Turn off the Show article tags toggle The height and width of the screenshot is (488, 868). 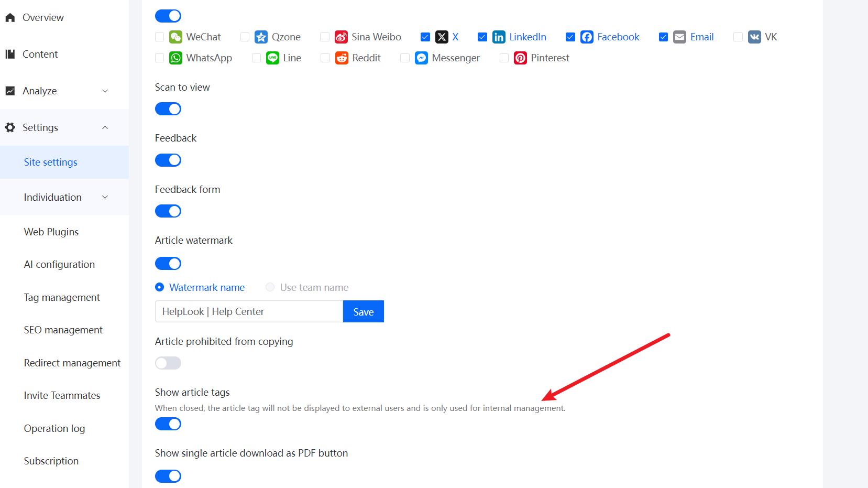pos(168,424)
